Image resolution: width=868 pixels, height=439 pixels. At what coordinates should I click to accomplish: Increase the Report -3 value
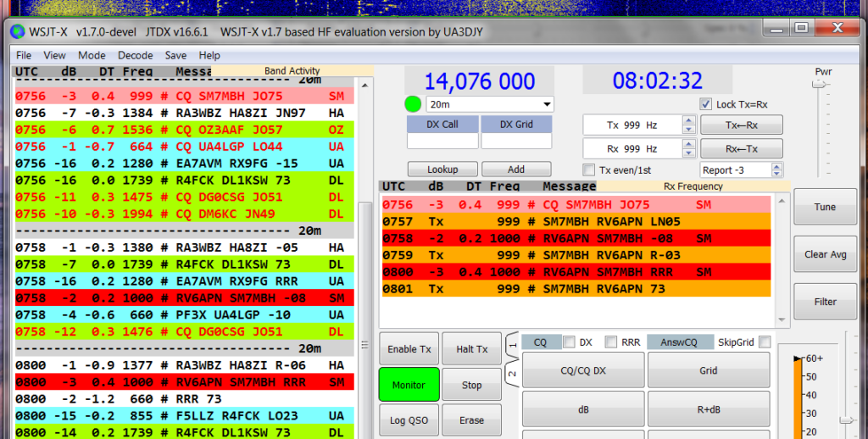tap(776, 167)
